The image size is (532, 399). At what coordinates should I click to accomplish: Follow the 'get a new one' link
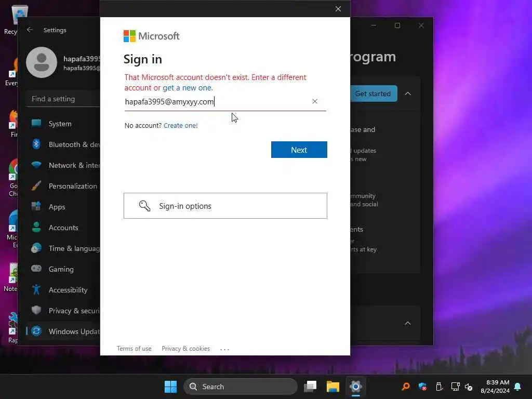coord(187,87)
